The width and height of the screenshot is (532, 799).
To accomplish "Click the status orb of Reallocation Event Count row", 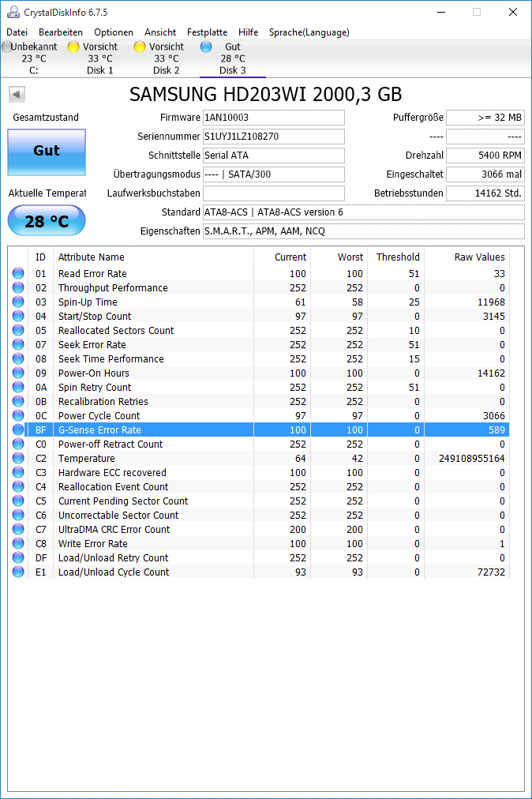I will coord(18,487).
